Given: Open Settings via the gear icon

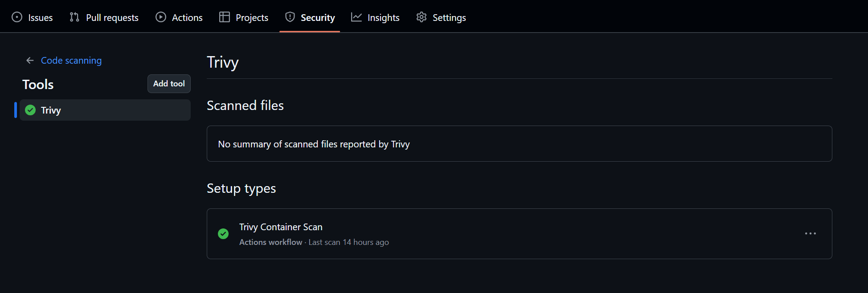Looking at the screenshot, I should click(421, 17).
